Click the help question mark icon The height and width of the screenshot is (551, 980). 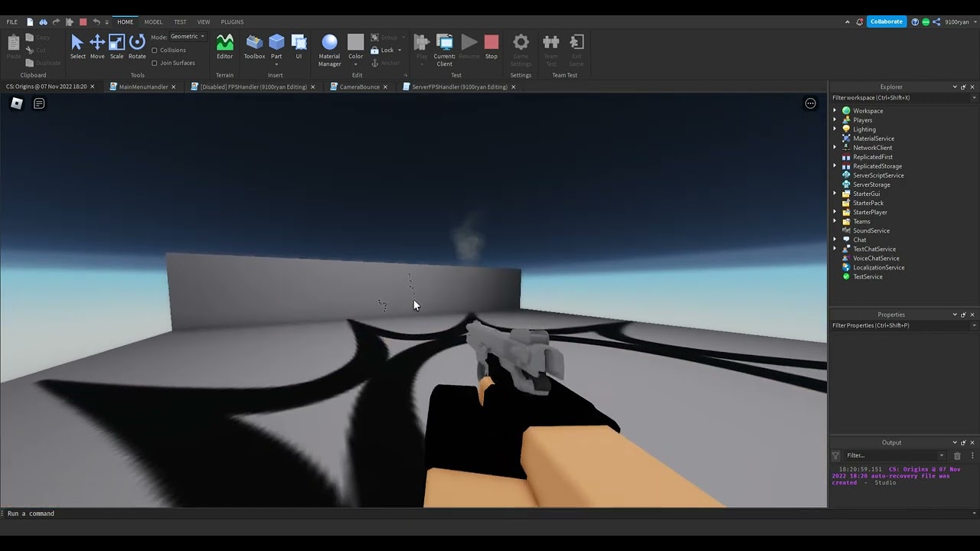915,22
